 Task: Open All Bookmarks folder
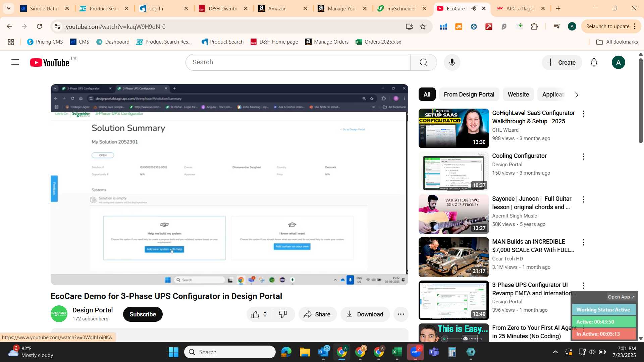coord(617,42)
